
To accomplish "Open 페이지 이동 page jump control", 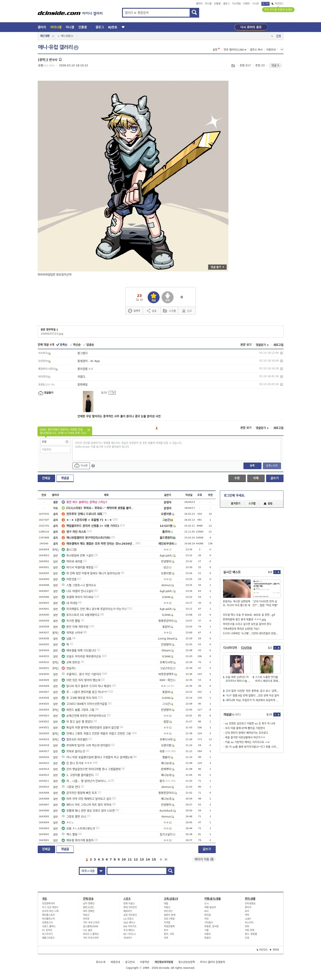I will (204, 859).
